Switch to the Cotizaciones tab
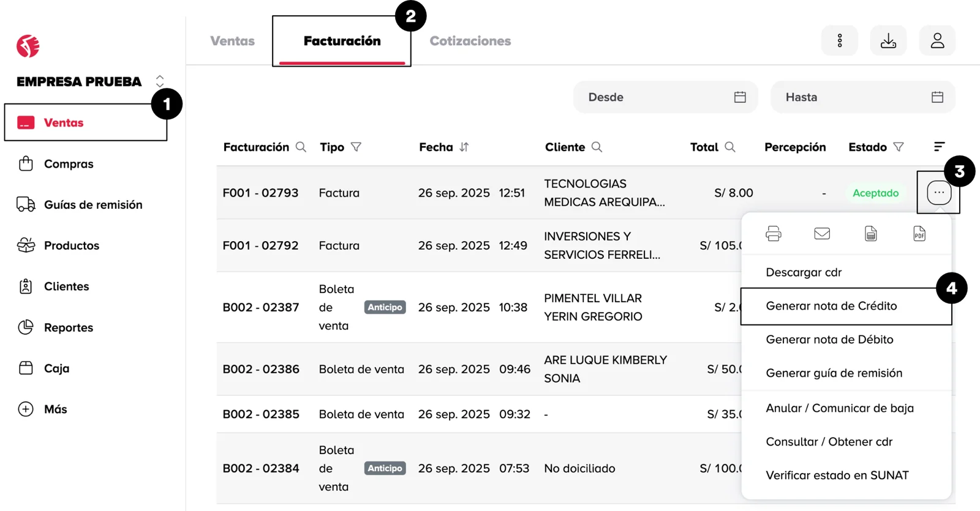 point(470,41)
